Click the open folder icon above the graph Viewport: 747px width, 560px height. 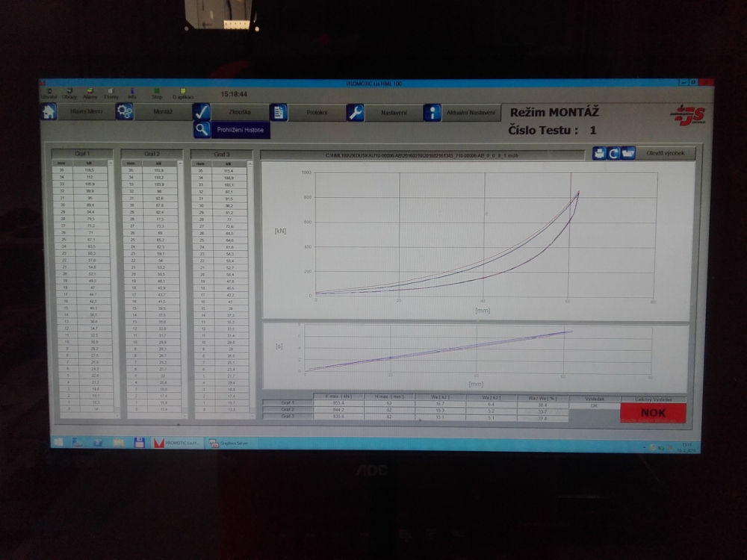627,153
